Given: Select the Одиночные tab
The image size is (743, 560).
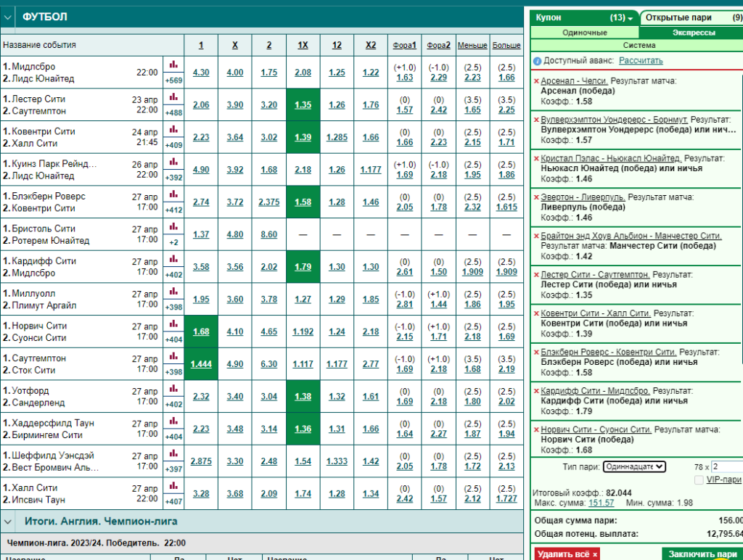Looking at the screenshot, I should 584,33.
